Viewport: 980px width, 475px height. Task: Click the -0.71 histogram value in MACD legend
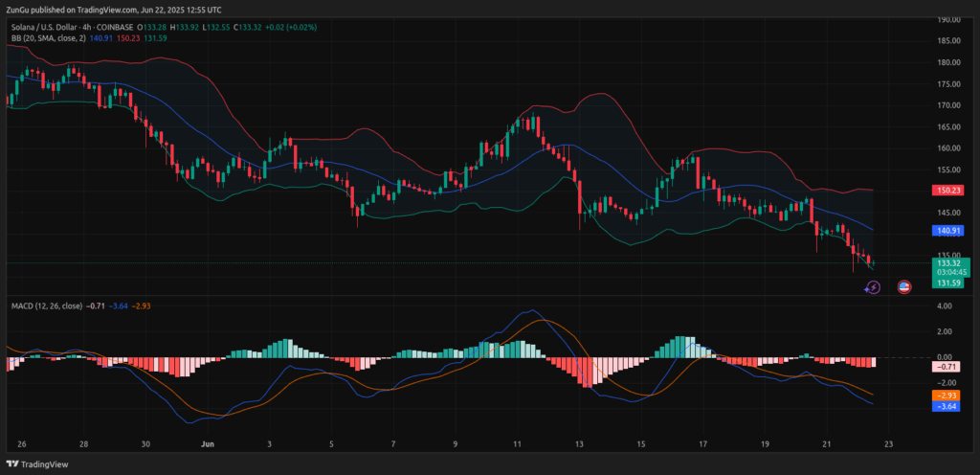[x=95, y=305]
